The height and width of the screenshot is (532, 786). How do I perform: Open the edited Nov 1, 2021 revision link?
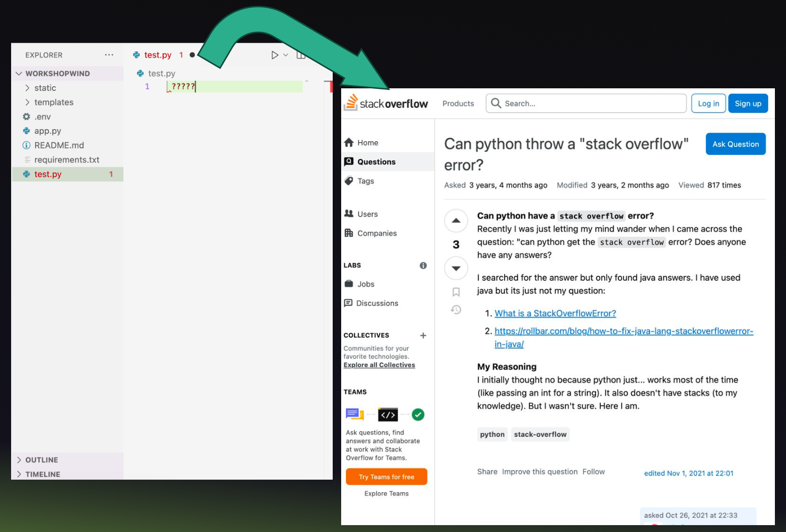(689, 473)
